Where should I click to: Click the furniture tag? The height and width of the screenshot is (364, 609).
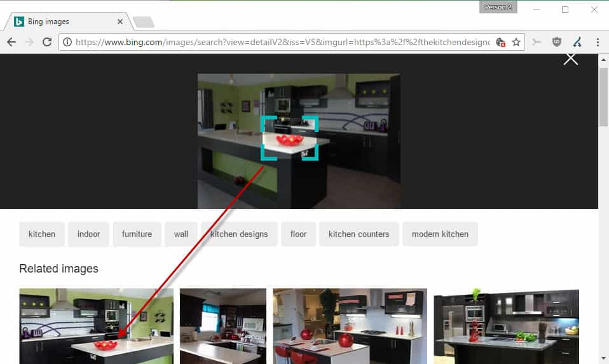137,234
